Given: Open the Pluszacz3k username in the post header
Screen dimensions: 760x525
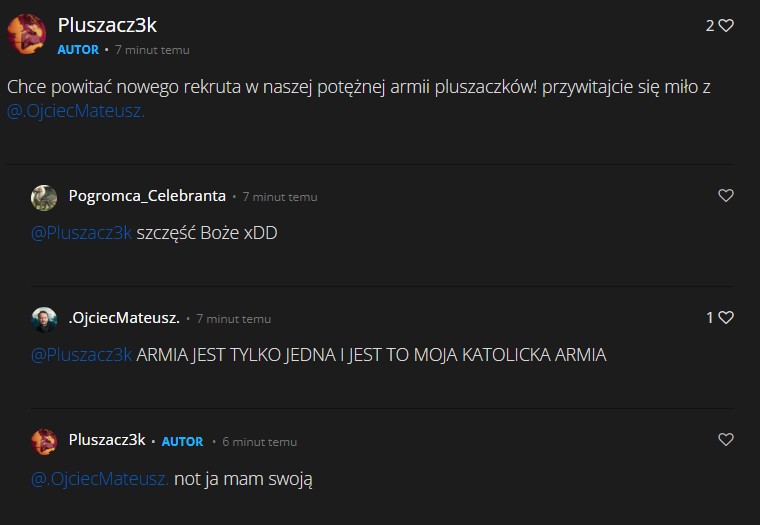Looking at the screenshot, I should coord(107,25).
